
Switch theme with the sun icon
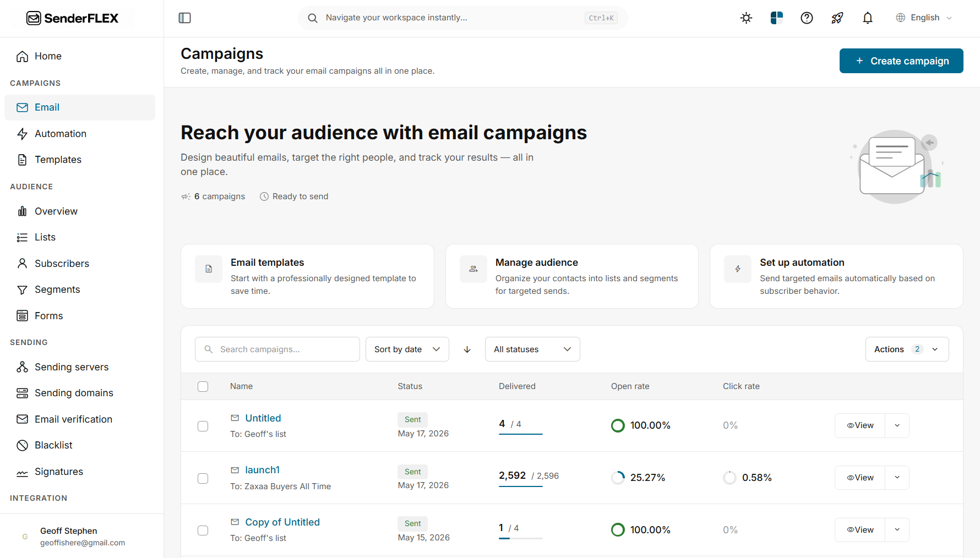(x=747, y=18)
